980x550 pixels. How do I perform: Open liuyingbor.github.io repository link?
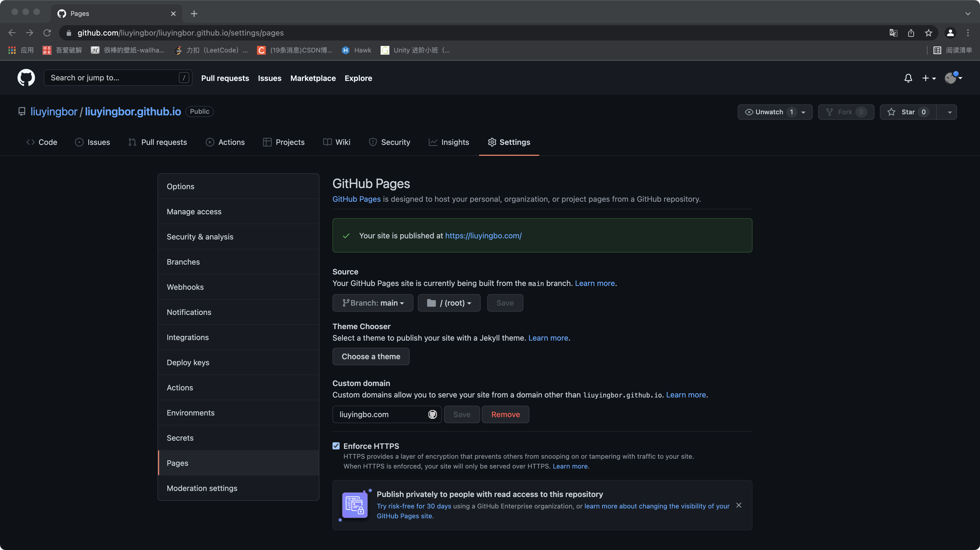click(x=133, y=112)
